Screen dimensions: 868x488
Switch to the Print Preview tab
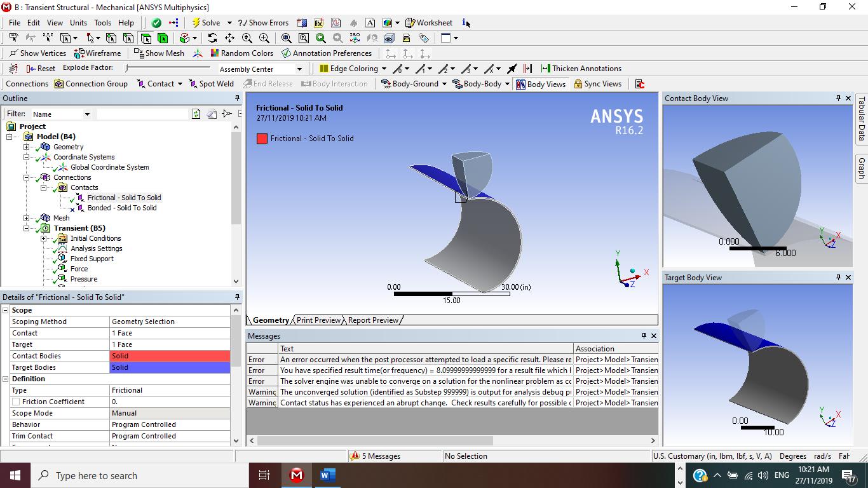(x=318, y=320)
